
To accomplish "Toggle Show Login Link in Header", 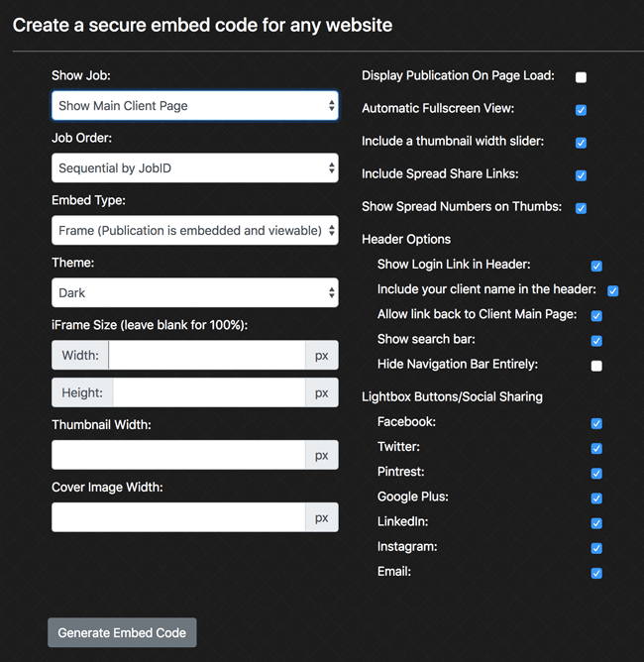I will click(596, 266).
